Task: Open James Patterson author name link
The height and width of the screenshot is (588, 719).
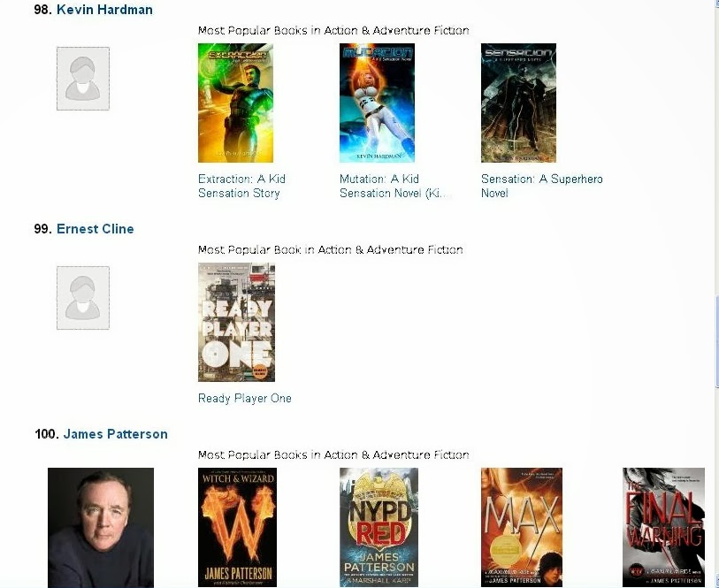Action: coord(115,434)
